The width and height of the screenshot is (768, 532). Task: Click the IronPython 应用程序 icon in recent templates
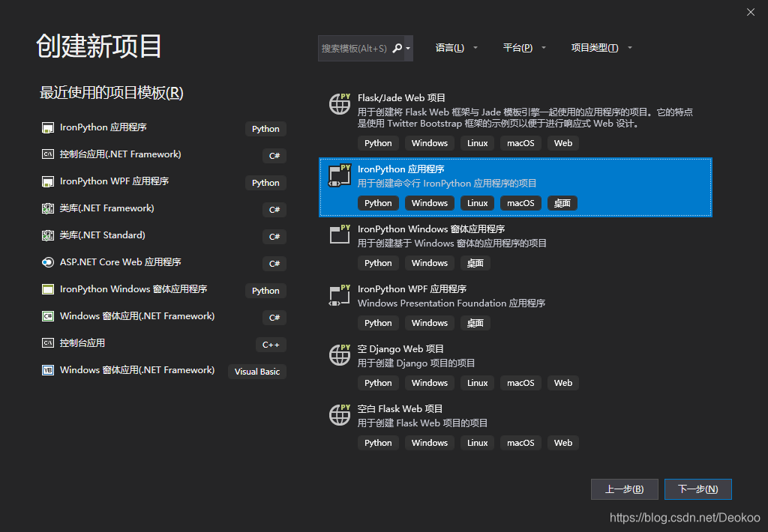pos(47,127)
